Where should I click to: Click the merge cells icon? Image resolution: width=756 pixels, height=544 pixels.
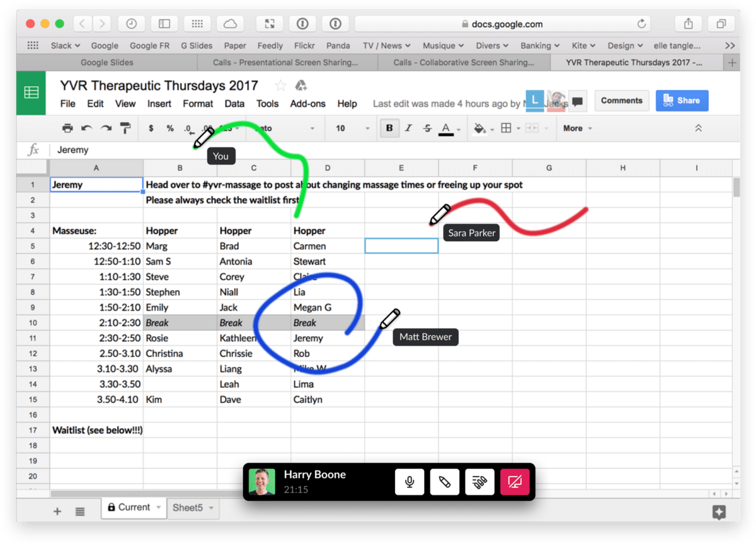532,128
